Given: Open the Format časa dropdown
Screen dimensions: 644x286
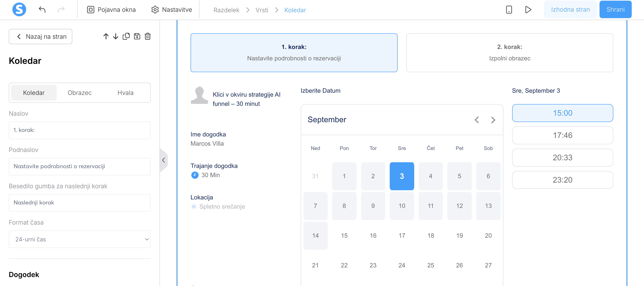Looking at the screenshot, I should 80,239.
